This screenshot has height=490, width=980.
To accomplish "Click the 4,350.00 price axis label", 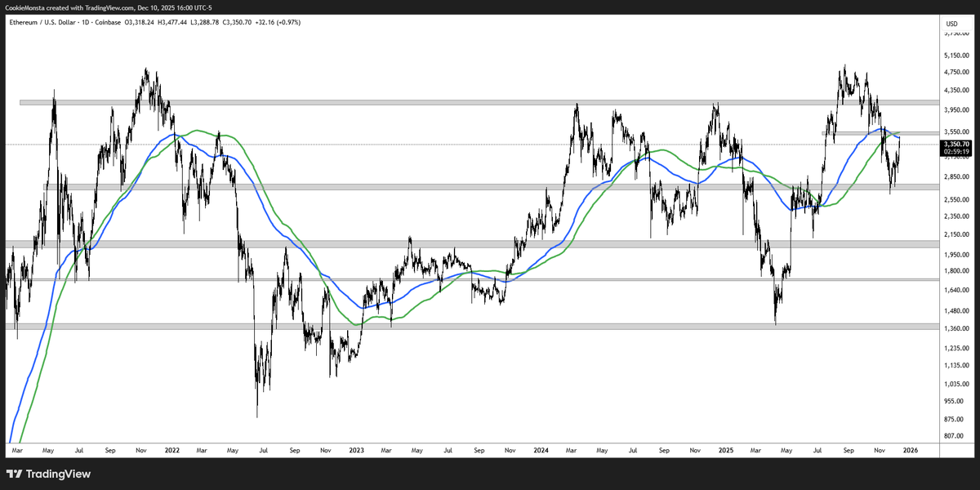I will [955, 91].
